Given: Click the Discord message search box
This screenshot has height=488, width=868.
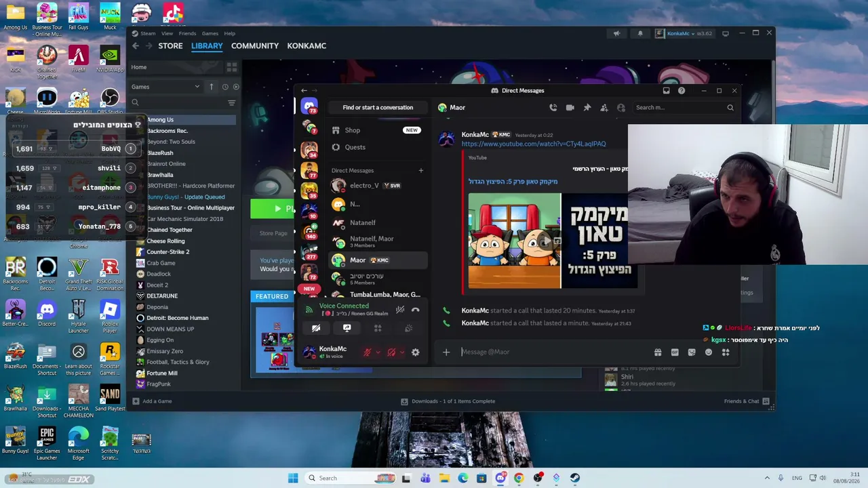Looking at the screenshot, I should [684, 107].
